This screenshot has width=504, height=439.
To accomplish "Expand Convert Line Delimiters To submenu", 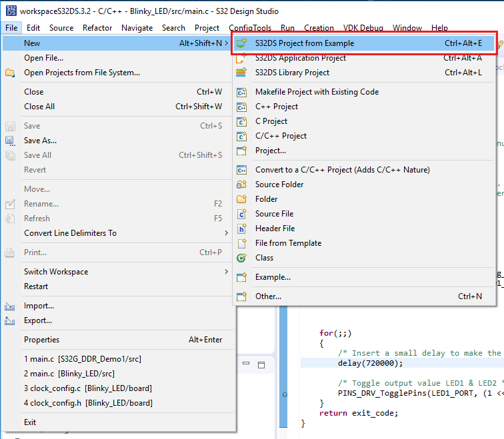I will tap(226, 233).
